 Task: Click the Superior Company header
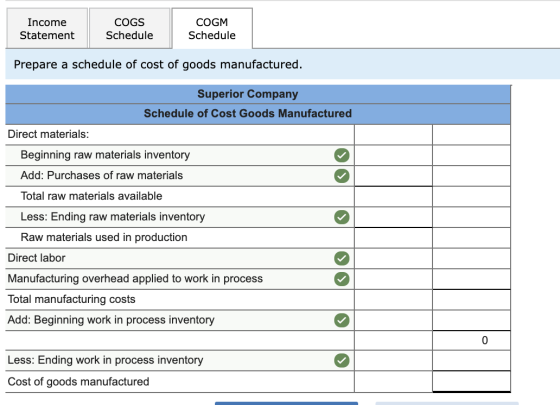pyautogui.click(x=248, y=94)
